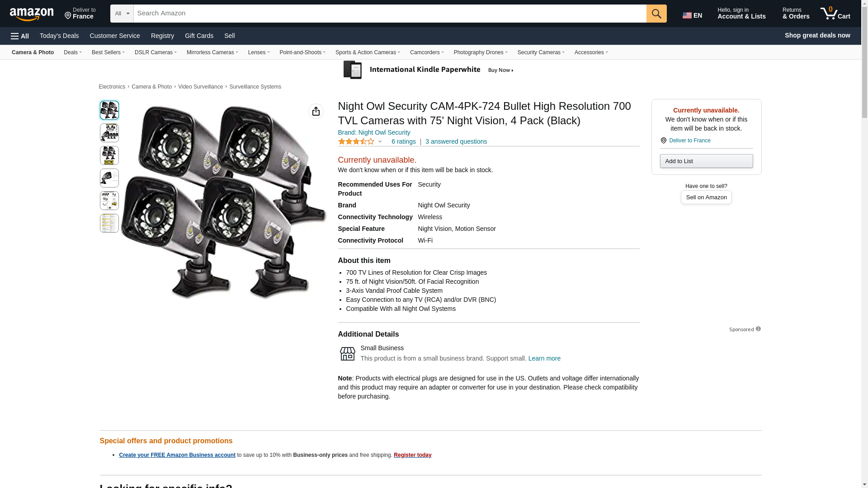Viewport: 868px width, 488px height.
Task: Click the Sponsored info icon
Action: tap(758, 329)
